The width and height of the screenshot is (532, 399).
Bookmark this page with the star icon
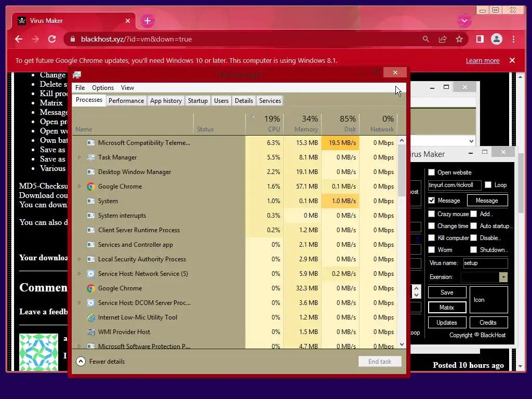(459, 39)
